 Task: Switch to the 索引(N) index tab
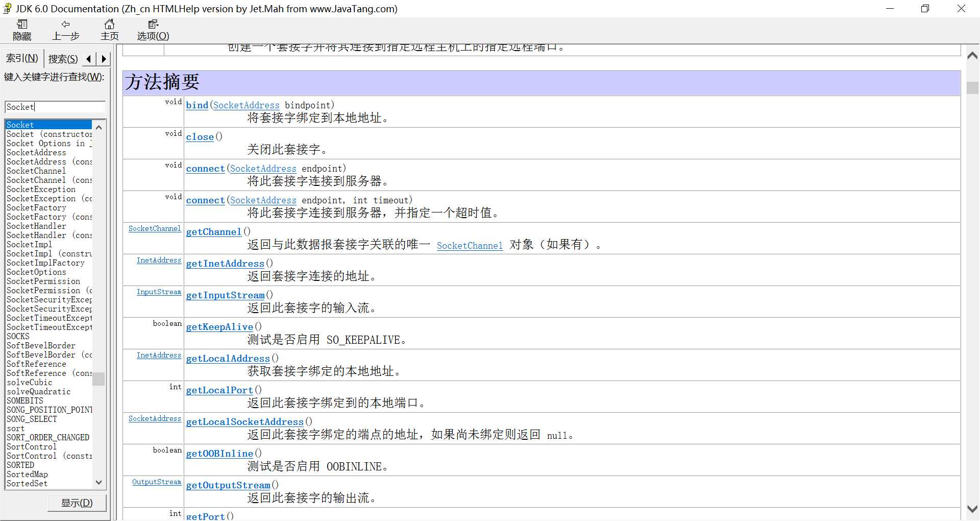(22, 58)
